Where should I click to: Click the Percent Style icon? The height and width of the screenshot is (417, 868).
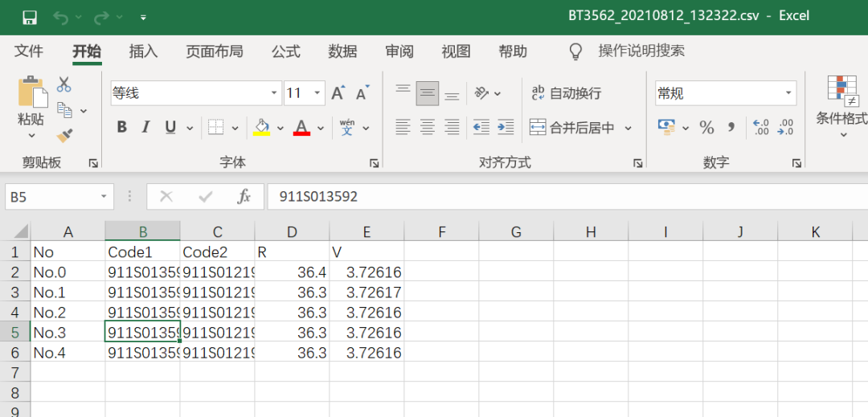(x=706, y=127)
